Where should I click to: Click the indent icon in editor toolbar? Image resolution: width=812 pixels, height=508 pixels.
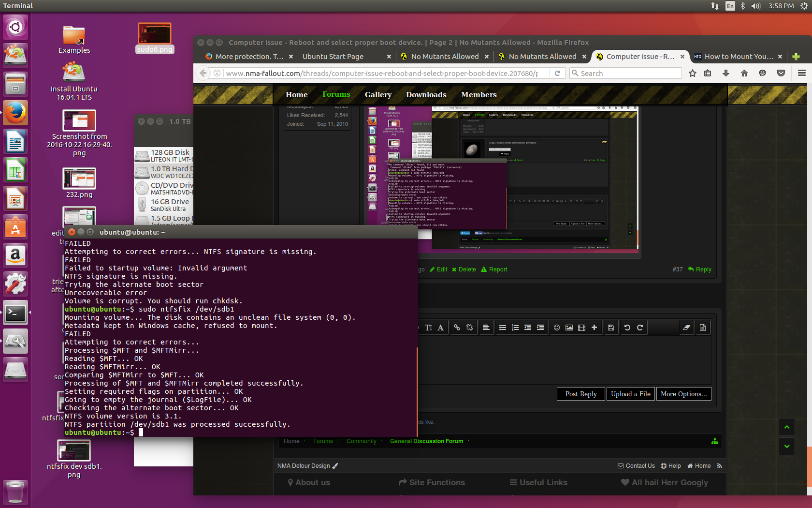point(540,328)
